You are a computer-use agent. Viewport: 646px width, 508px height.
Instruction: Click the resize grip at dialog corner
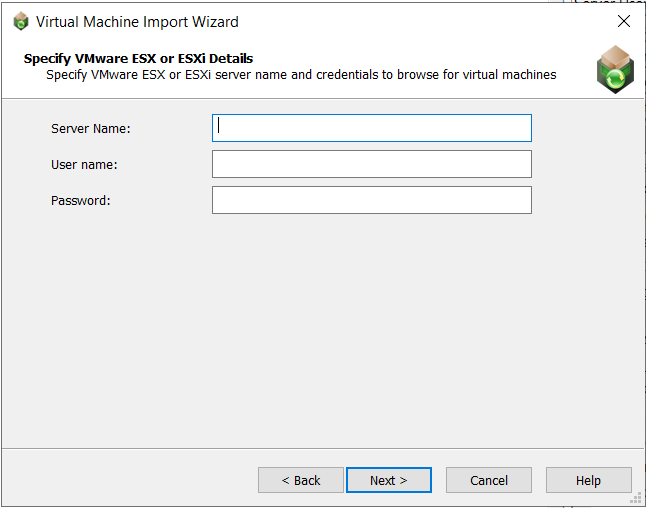coord(636,498)
